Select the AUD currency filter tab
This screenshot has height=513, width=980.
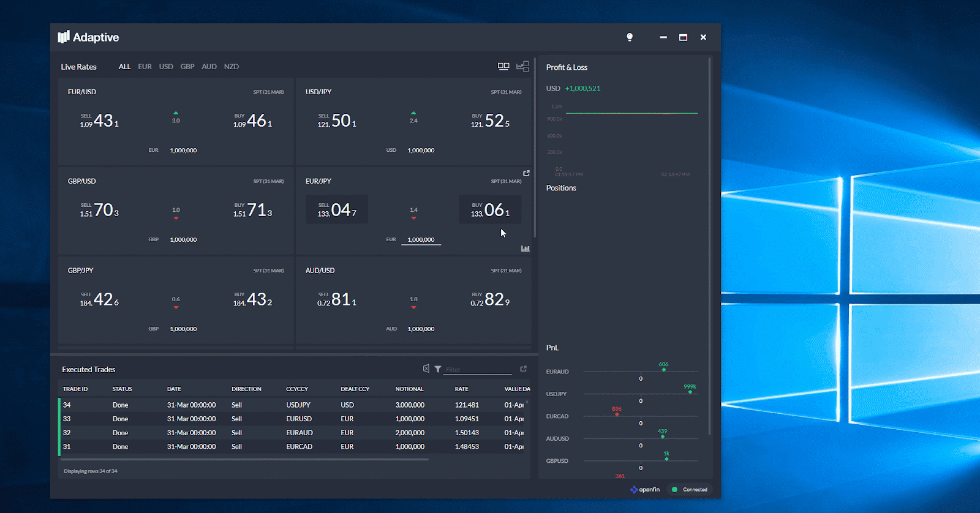pos(209,67)
